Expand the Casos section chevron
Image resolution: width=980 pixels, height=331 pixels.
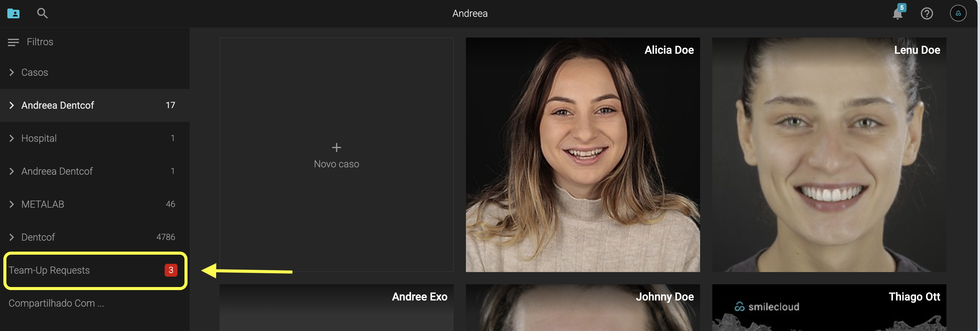12,72
